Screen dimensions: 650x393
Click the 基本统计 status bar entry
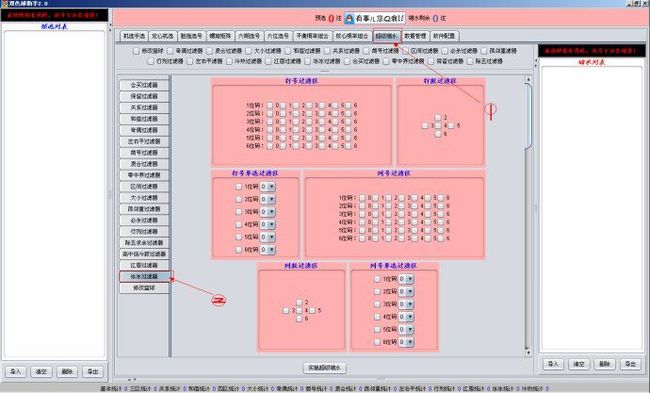pos(112,389)
